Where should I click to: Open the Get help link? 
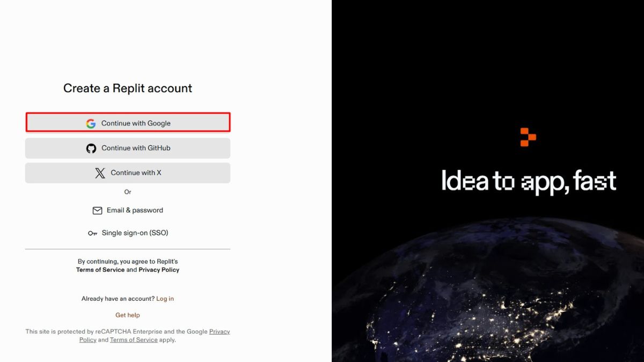coord(128,315)
